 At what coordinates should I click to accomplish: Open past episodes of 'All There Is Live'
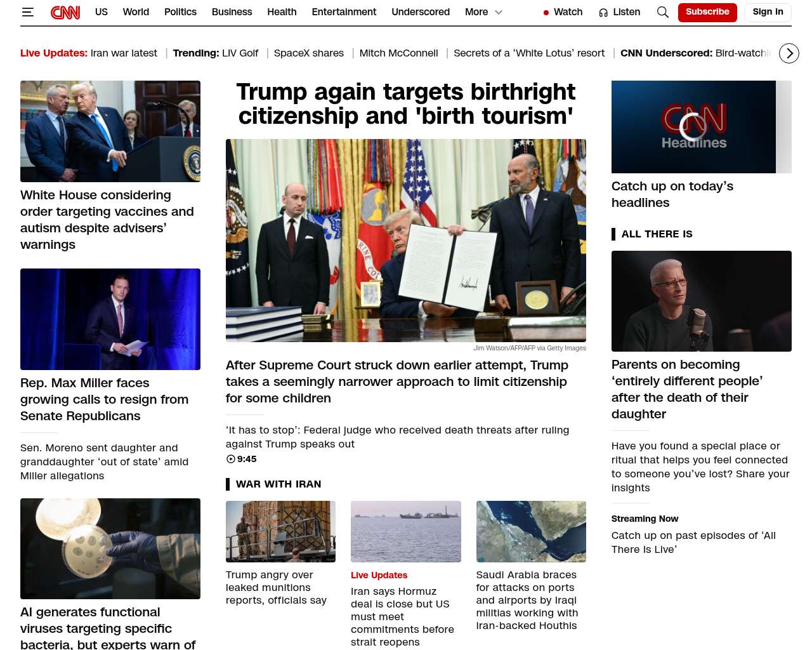(x=693, y=542)
